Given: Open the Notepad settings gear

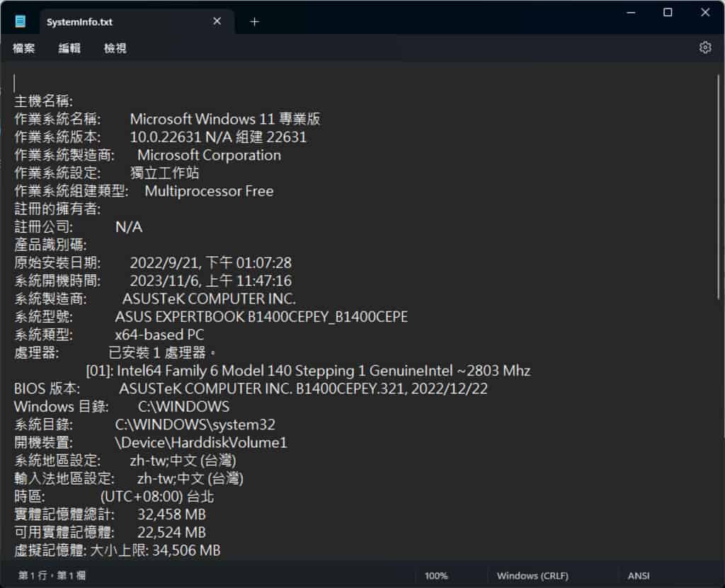Looking at the screenshot, I should [x=704, y=47].
